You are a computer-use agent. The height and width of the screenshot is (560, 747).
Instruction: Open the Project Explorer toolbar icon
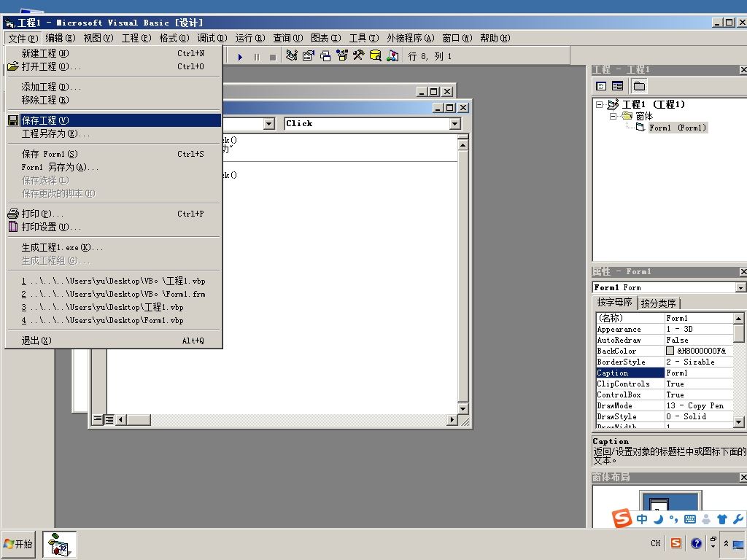292,55
